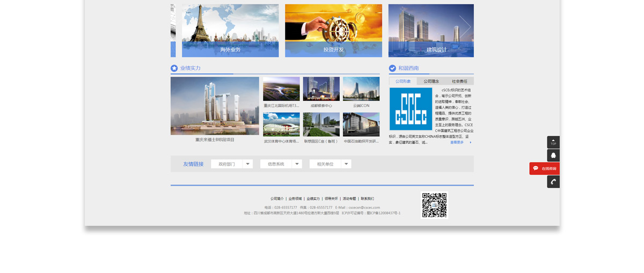This screenshot has width=644, height=273.
Task: Go to 公司简介 in the footer
Action: 277,198
